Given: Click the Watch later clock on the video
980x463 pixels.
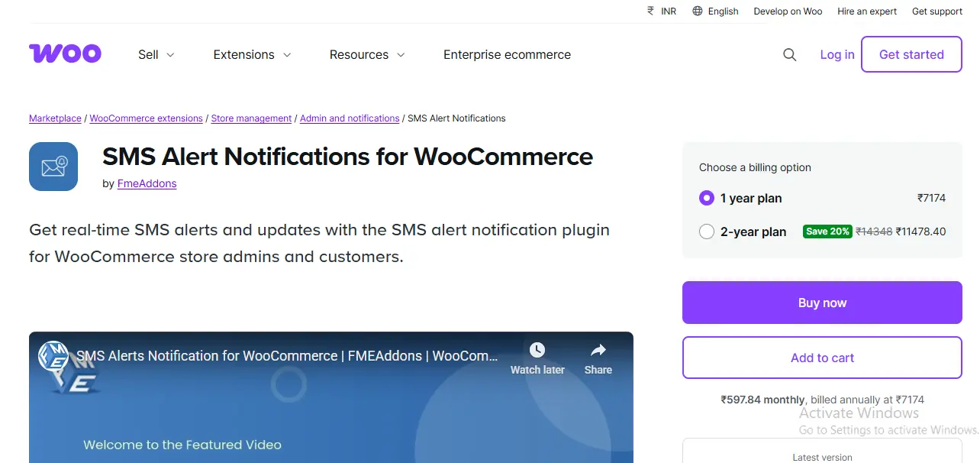Looking at the screenshot, I should pos(537,350).
